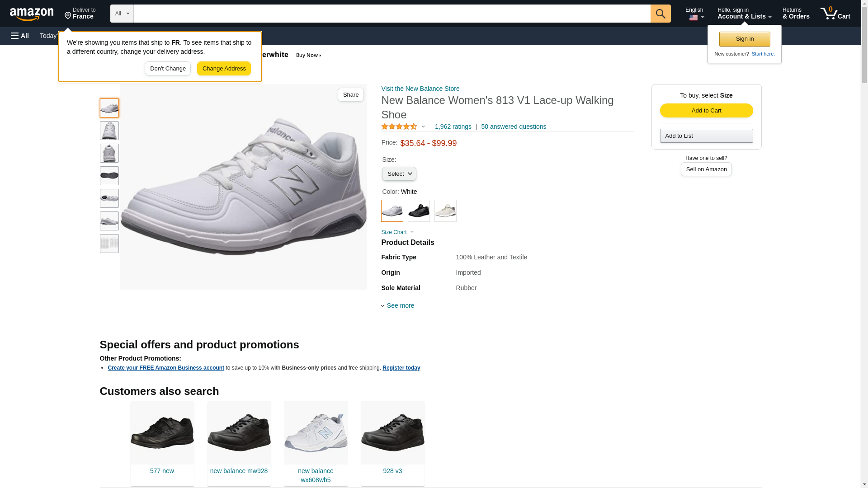Select the white color shoe swatch
The width and height of the screenshot is (868, 488).
392,211
